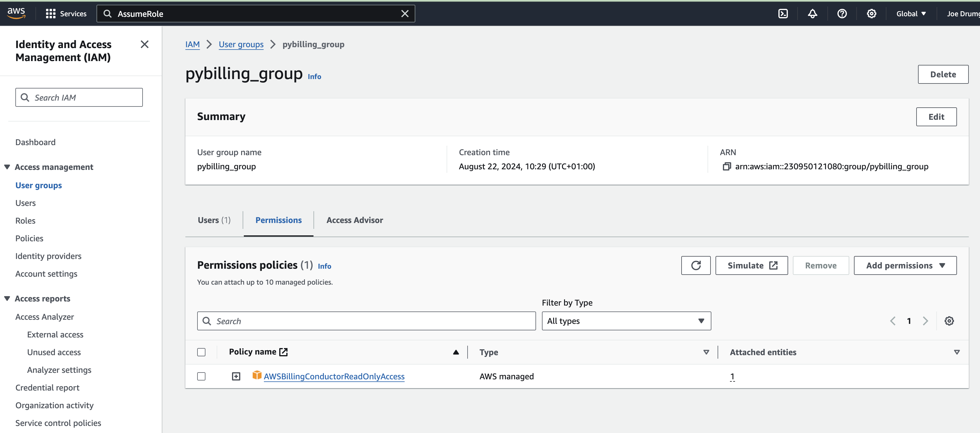Open the Joe Drum account menu
The width and height of the screenshot is (980, 433).
(963, 14)
